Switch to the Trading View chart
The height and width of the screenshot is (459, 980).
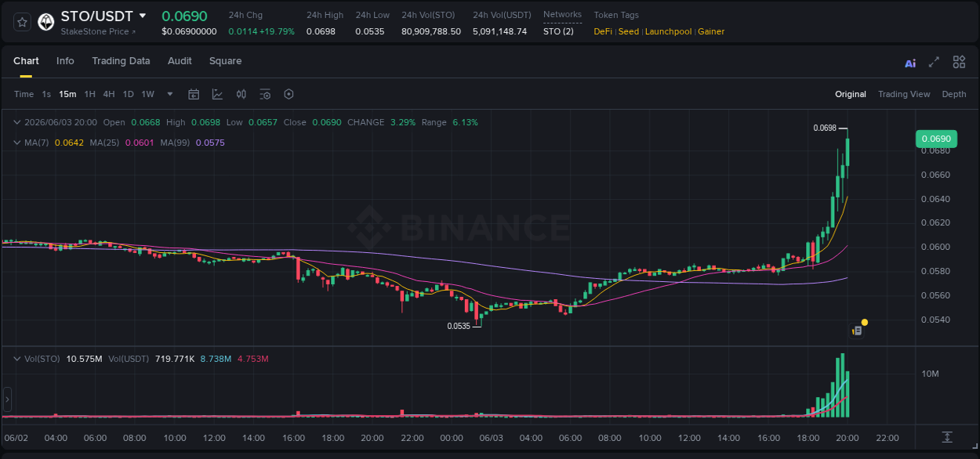904,94
